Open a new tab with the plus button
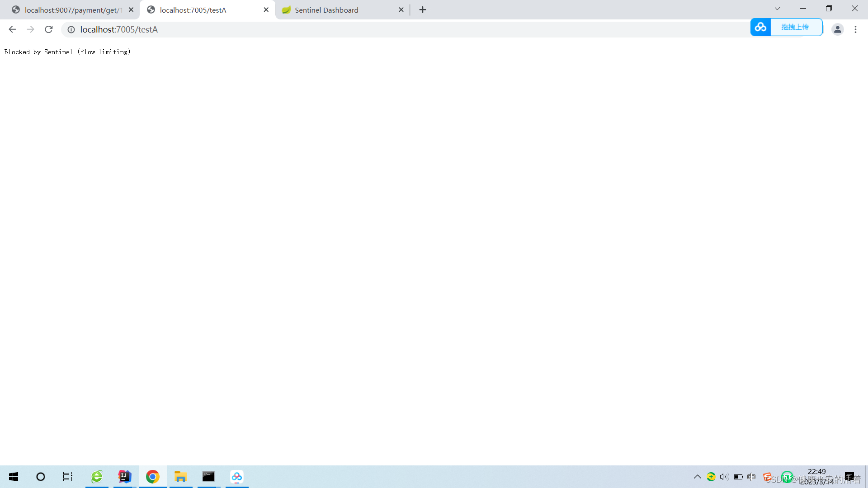Screen dimensions: 868x488 tap(422, 9)
